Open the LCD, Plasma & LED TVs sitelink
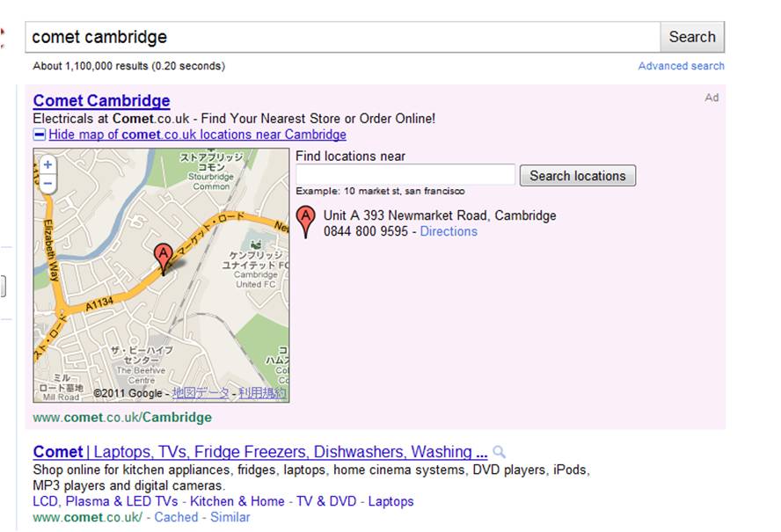The image size is (781, 532). tap(105, 501)
